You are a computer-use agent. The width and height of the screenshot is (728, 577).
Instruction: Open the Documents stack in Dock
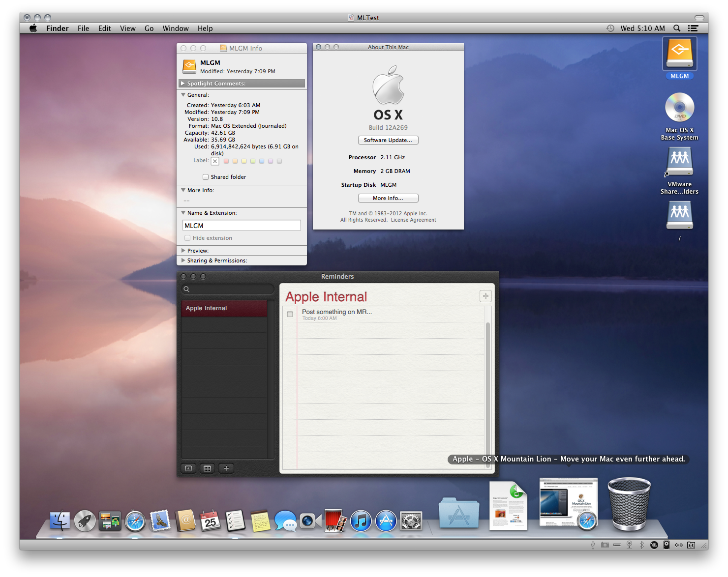tap(508, 506)
